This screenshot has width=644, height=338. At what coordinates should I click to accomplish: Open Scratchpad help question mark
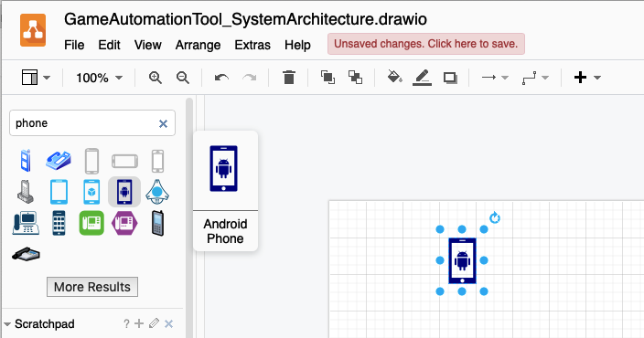point(126,323)
